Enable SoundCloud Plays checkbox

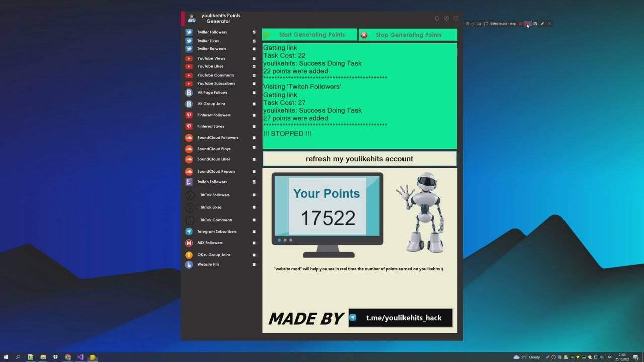click(254, 149)
